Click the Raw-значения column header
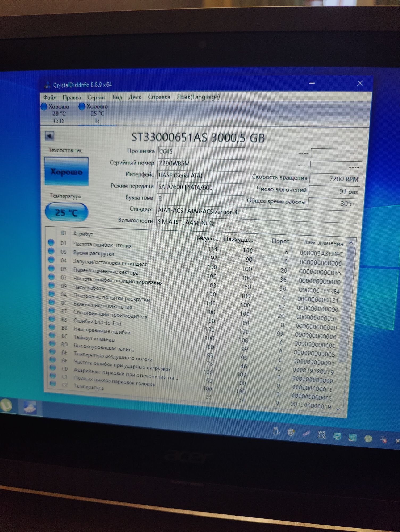This screenshot has height=532, width=400. pos(323,243)
